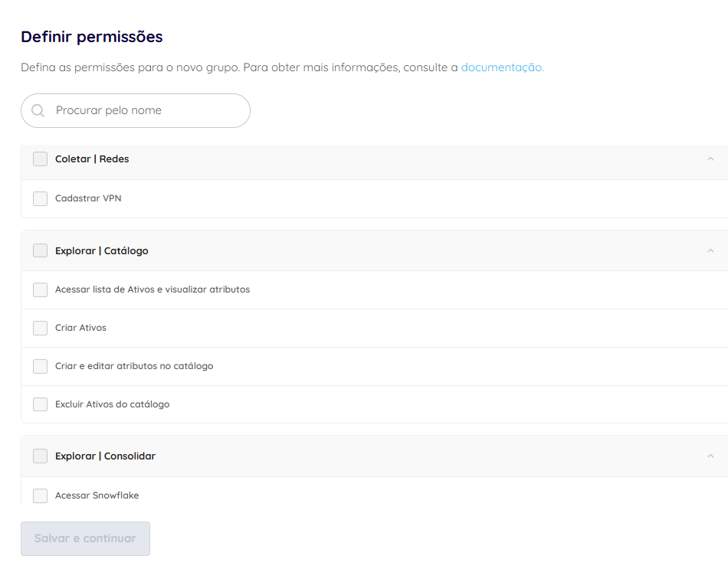Click the Excluir Ativos do catálogo label

coord(113,404)
